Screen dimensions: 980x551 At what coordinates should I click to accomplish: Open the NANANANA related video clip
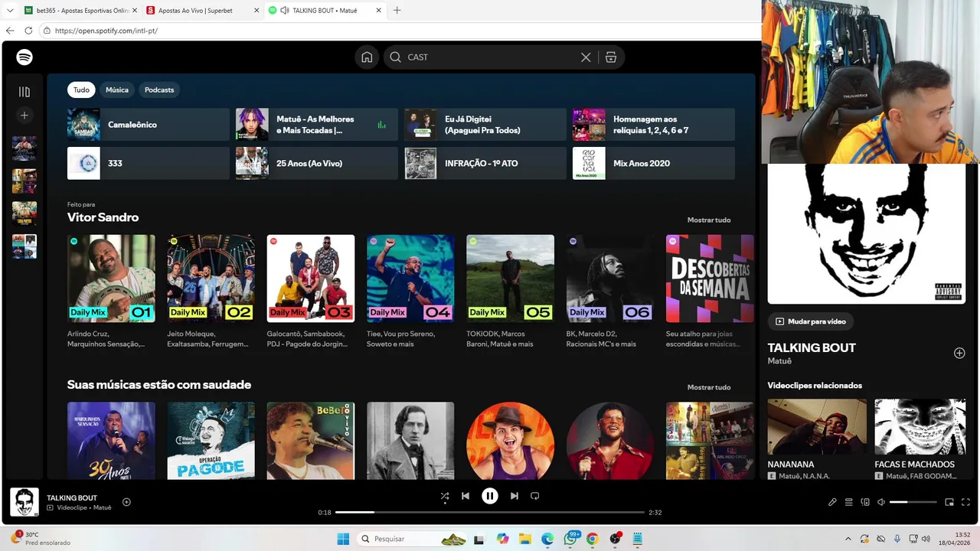(x=818, y=427)
